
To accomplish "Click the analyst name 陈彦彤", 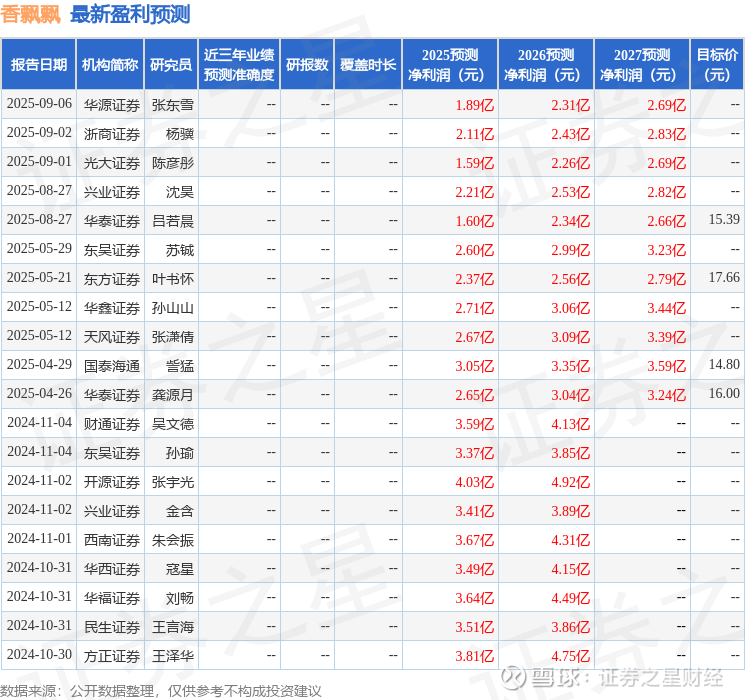I will click(173, 163).
